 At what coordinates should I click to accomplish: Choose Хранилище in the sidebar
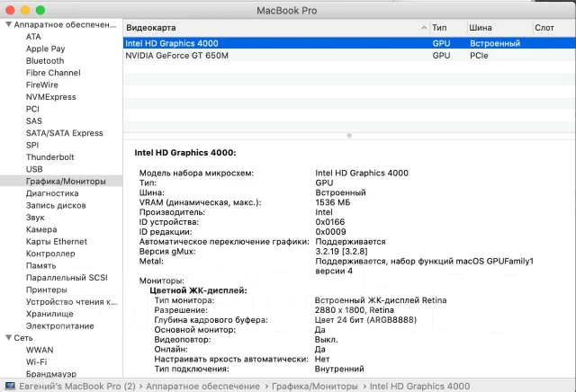pos(49,314)
